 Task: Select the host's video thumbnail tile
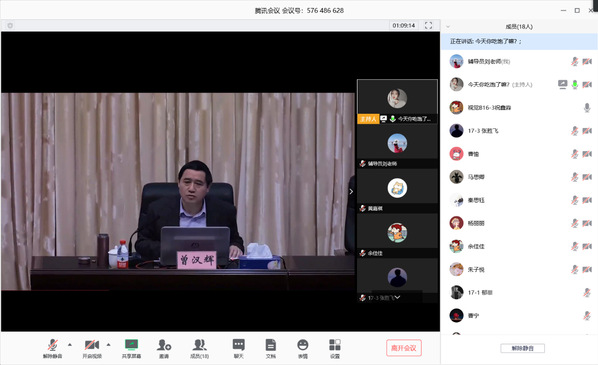(x=397, y=101)
